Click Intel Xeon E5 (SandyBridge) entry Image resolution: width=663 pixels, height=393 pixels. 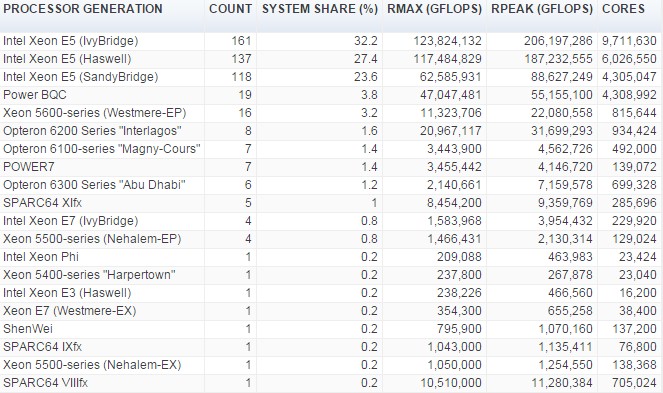80,77
